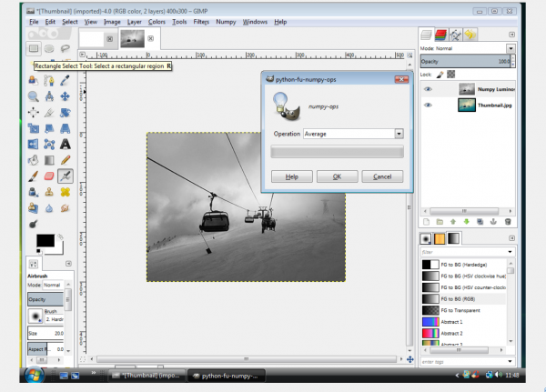Open the Numpy menu
This screenshot has width=546, height=392.
[226, 22]
